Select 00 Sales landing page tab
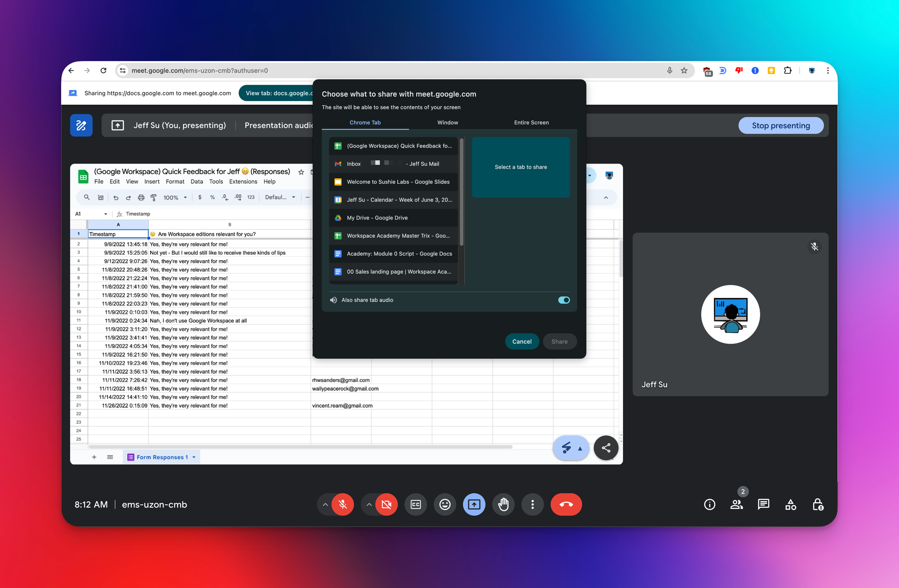Image resolution: width=899 pixels, height=588 pixels. (394, 272)
